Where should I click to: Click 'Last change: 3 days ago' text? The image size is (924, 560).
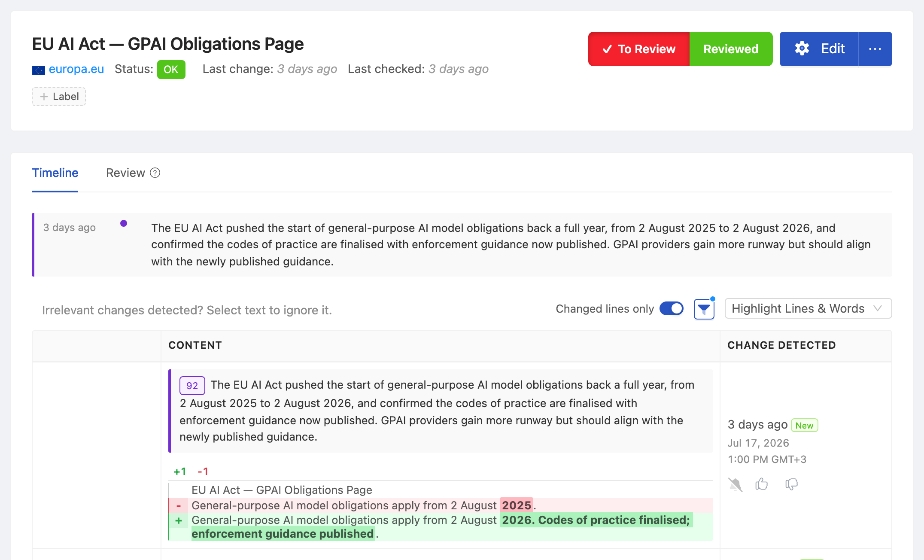click(270, 69)
